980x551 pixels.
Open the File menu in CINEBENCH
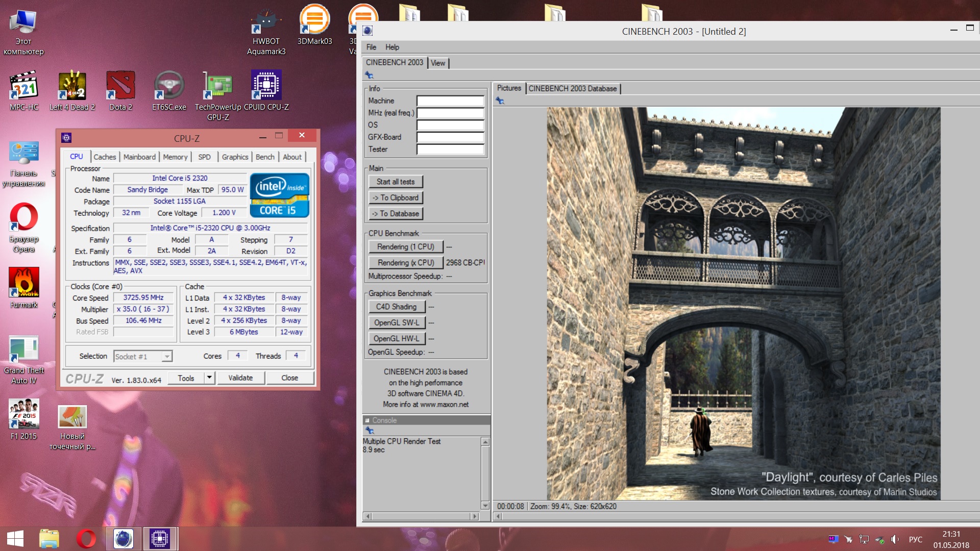click(x=371, y=47)
